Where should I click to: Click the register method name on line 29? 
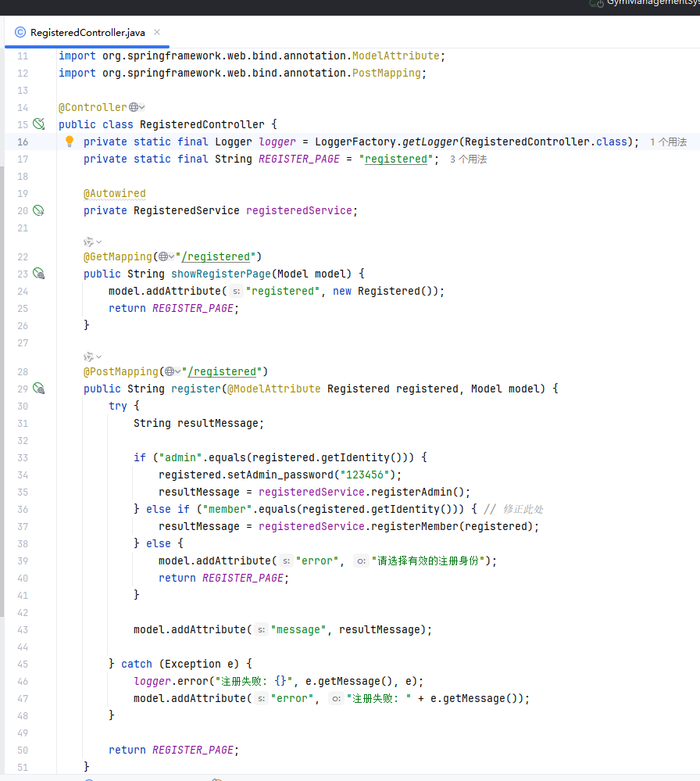click(x=196, y=389)
